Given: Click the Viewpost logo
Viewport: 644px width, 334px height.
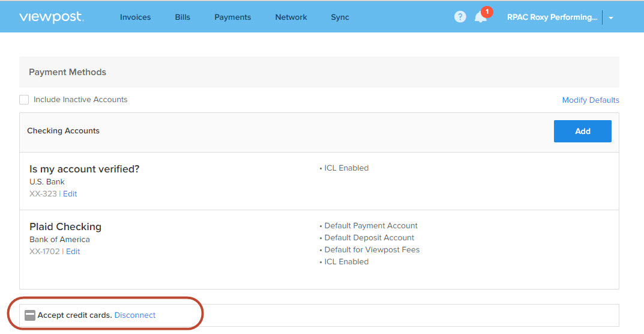Looking at the screenshot, I should (x=52, y=17).
